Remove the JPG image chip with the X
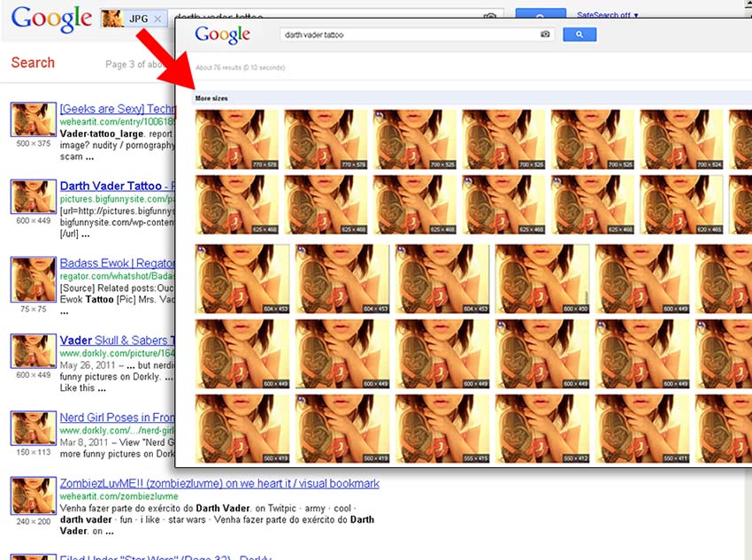Viewport: 752px width, 560px height. (x=157, y=19)
